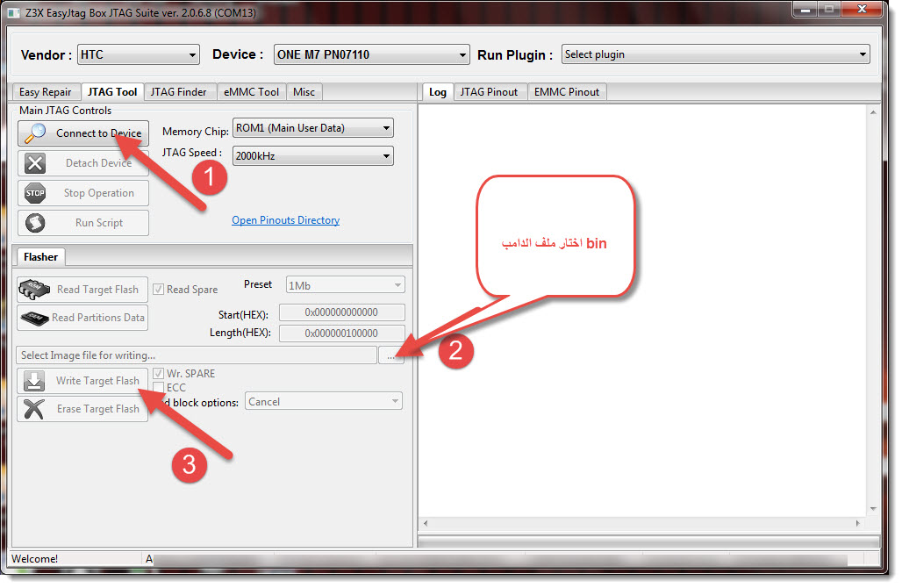Click the Write Target Flash button label
Viewport: 902px width, 588px height.
pyautogui.click(x=97, y=381)
